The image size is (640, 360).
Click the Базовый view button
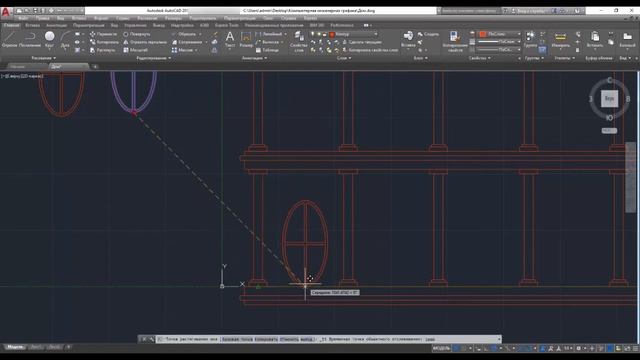tap(627, 40)
